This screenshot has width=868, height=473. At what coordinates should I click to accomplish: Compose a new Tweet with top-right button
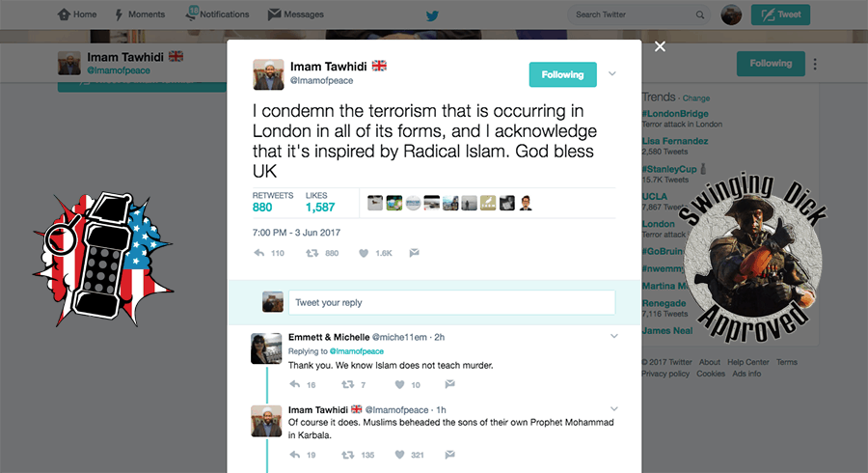pos(780,14)
